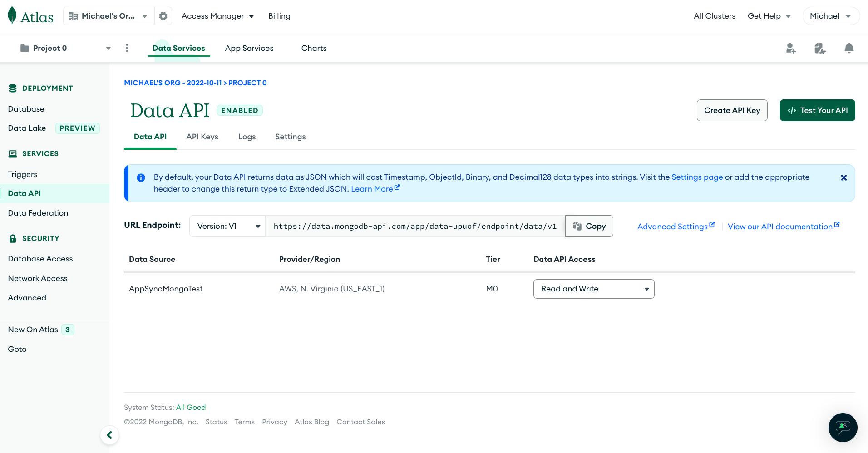Expand the Get Help menu
The image size is (868, 453).
[769, 16]
